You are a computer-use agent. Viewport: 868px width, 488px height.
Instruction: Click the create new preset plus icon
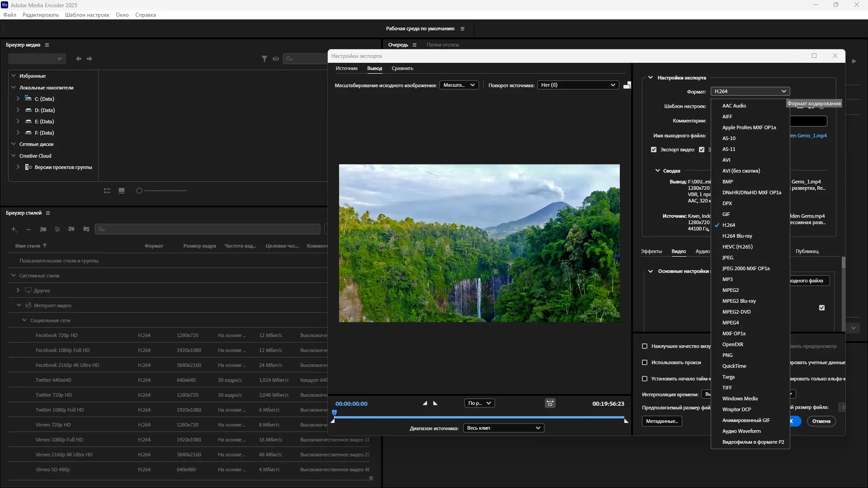click(x=14, y=230)
